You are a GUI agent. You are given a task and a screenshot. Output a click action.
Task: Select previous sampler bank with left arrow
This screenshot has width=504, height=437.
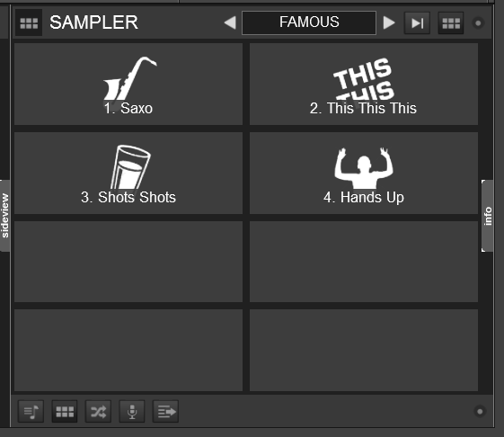(x=230, y=22)
